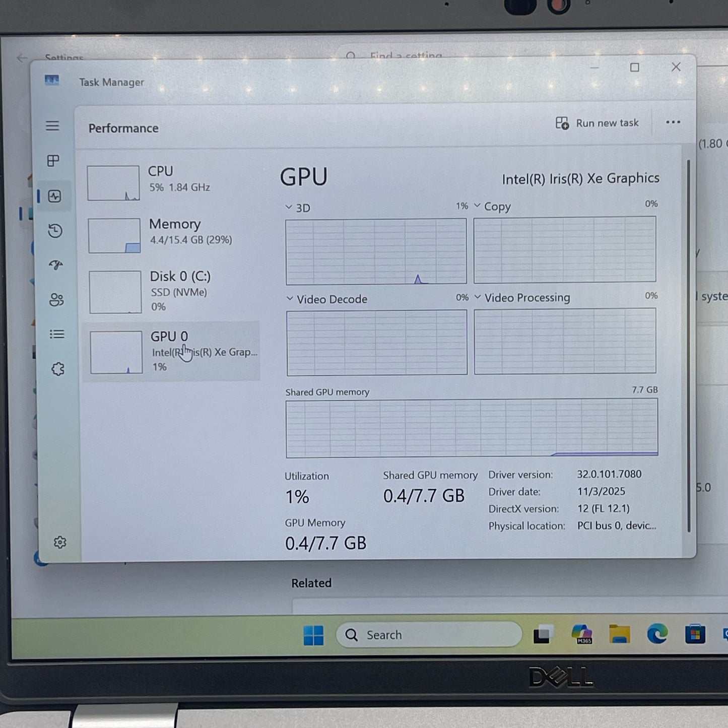Open the Users icon in sidebar
The height and width of the screenshot is (728, 728).
pos(56,300)
